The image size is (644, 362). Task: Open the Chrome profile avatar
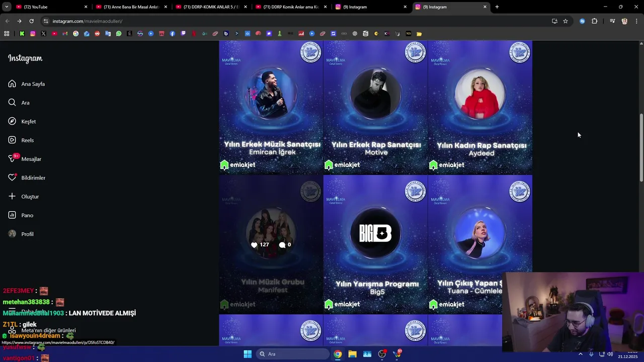pos(624,21)
